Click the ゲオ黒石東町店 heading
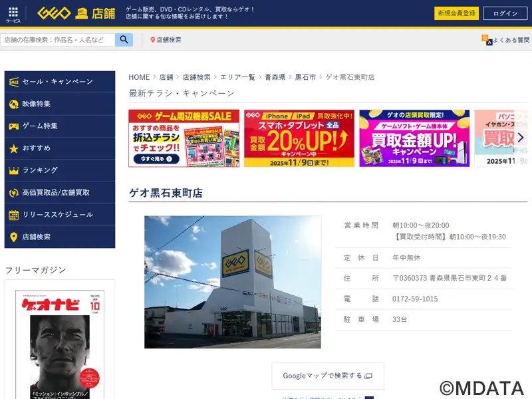The image size is (532, 399). point(166,193)
